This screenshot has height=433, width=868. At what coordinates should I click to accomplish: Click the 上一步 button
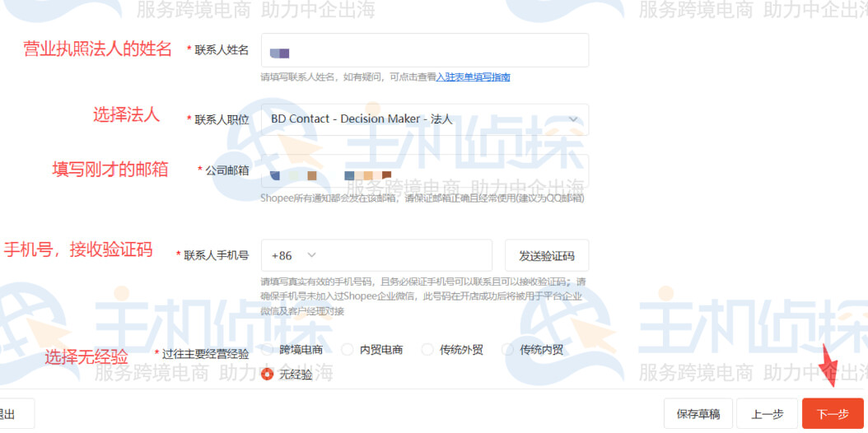[767, 413]
